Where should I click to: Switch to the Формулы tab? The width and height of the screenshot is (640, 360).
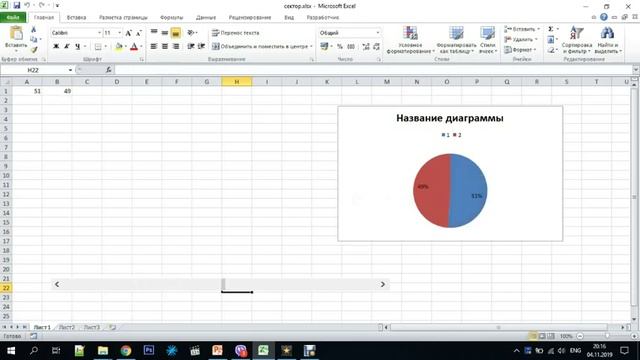tap(171, 18)
